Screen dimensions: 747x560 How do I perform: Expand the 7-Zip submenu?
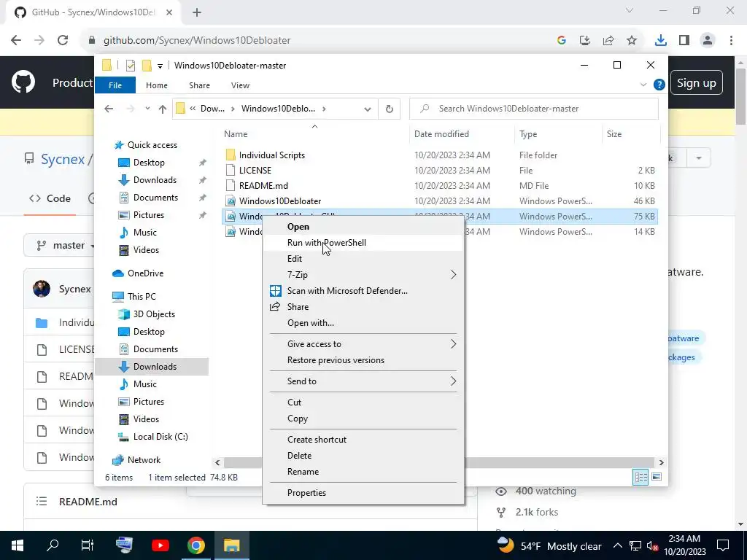click(363, 275)
